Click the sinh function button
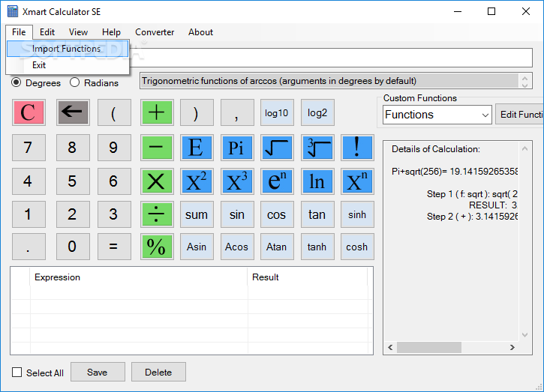 357,214
